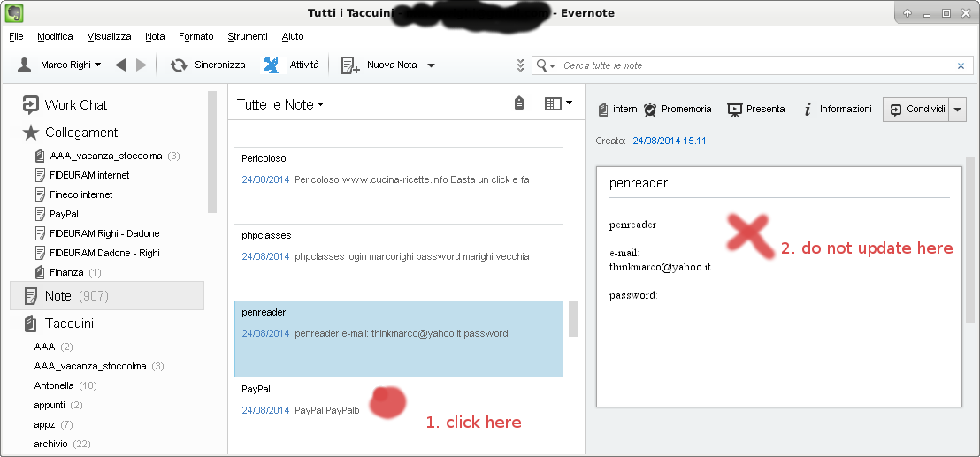This screenshot has width=980, height=457.
Task: Set a Promemoria reminder
Action: 678,110
